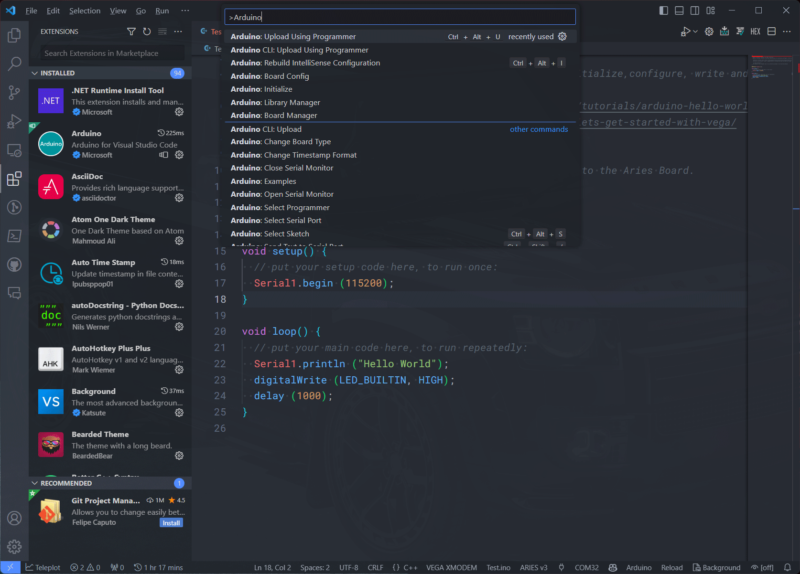
Task: Click the HEX editor toolbar icon
Action: click(755, 31)
